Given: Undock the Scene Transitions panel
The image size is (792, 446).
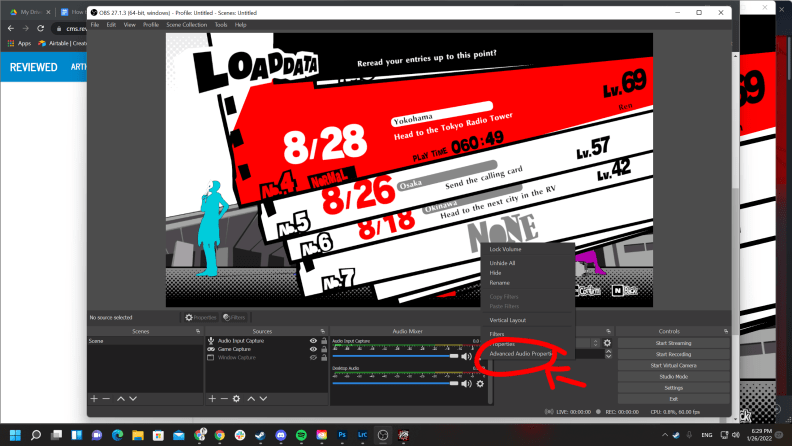Looking at the screenshot, I should (x=609, y=331).
